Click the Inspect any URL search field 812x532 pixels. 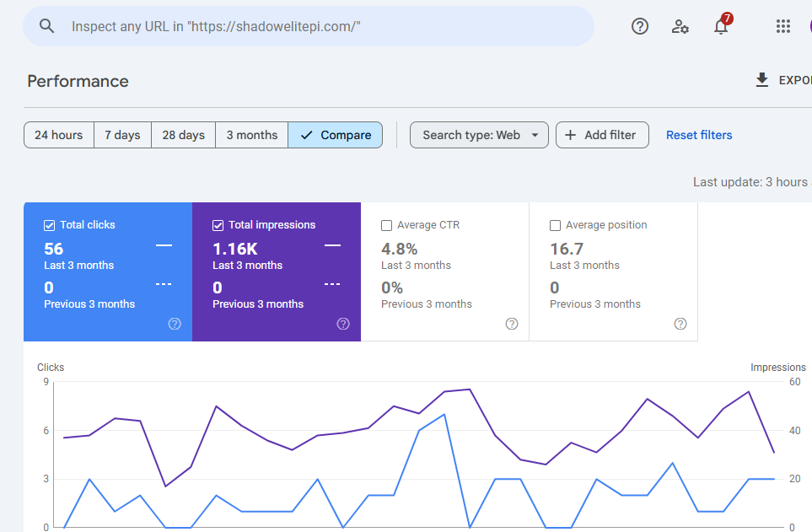[x=320, y=26]
